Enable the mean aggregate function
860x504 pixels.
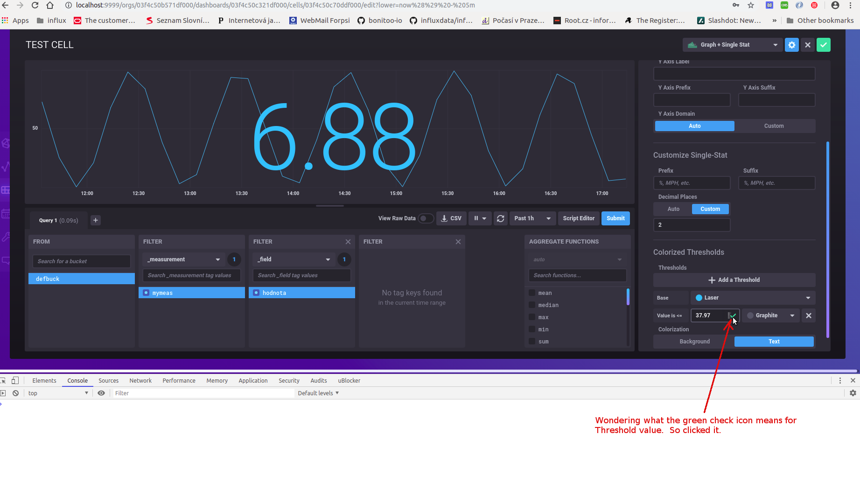click(x=532, y=293)
